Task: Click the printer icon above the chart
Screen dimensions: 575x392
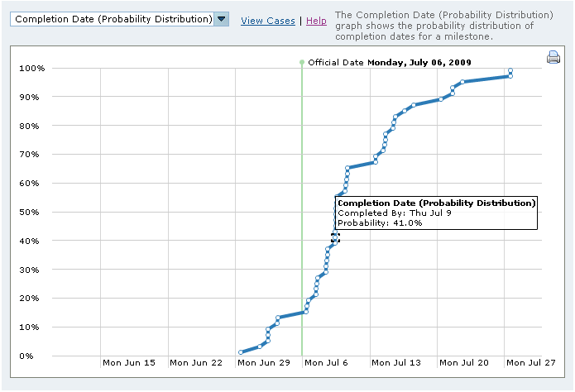Action: 553,57
